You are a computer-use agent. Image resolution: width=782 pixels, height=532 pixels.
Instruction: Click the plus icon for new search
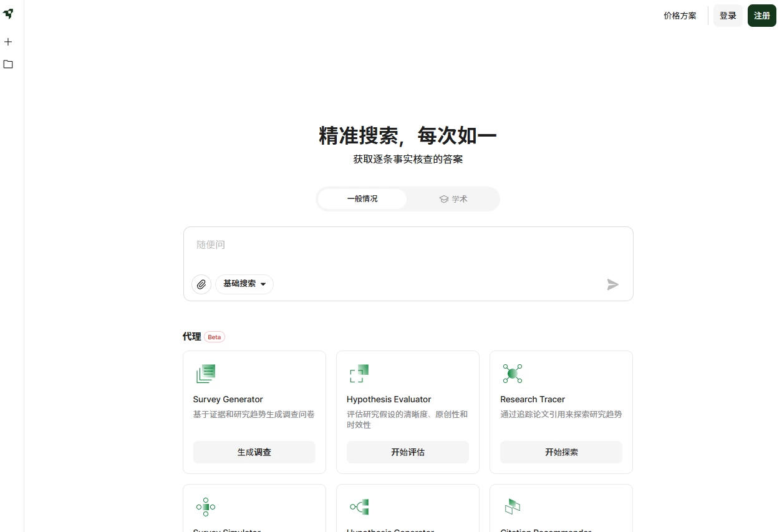(8, 42)
